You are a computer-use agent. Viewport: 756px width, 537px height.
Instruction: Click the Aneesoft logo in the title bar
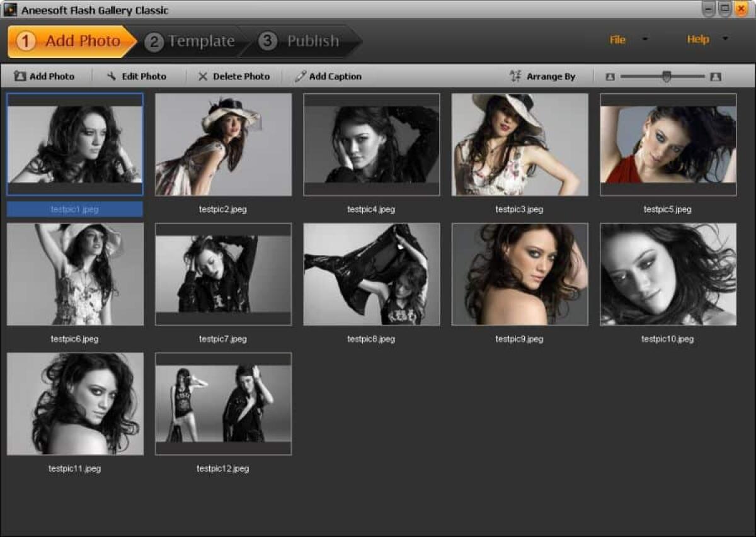[x=9, y=9]
